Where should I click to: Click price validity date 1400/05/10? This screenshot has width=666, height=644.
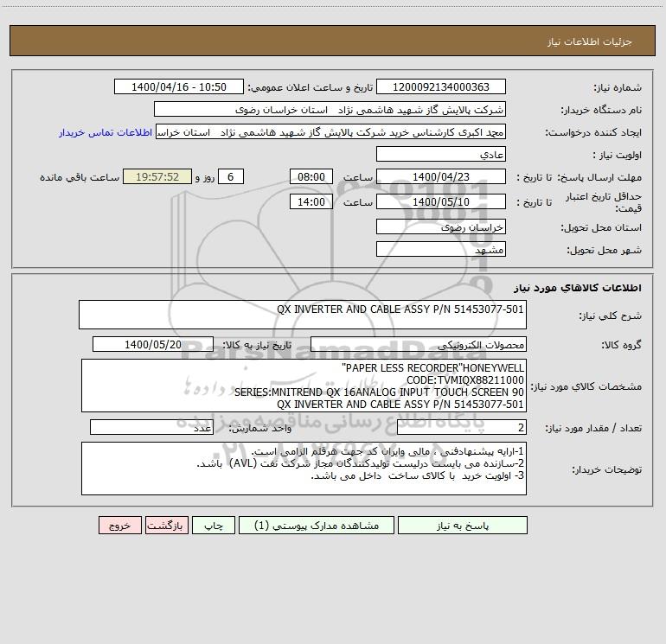click(441, 201)
